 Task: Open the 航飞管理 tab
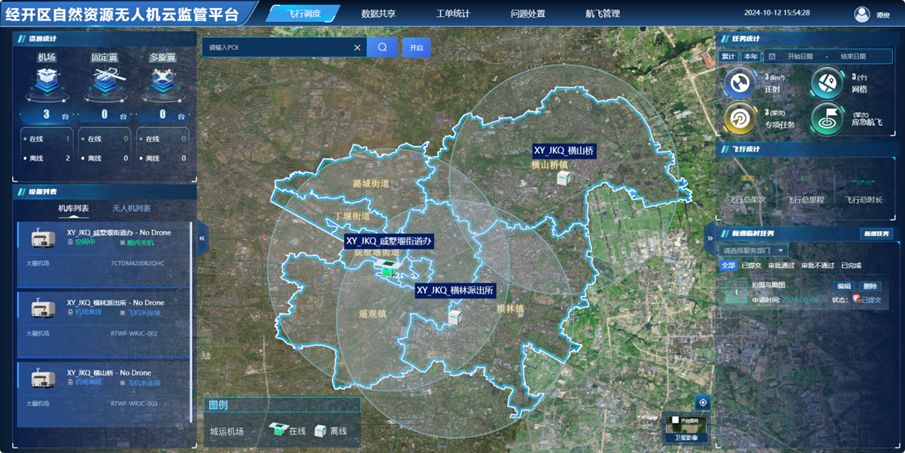603,13
